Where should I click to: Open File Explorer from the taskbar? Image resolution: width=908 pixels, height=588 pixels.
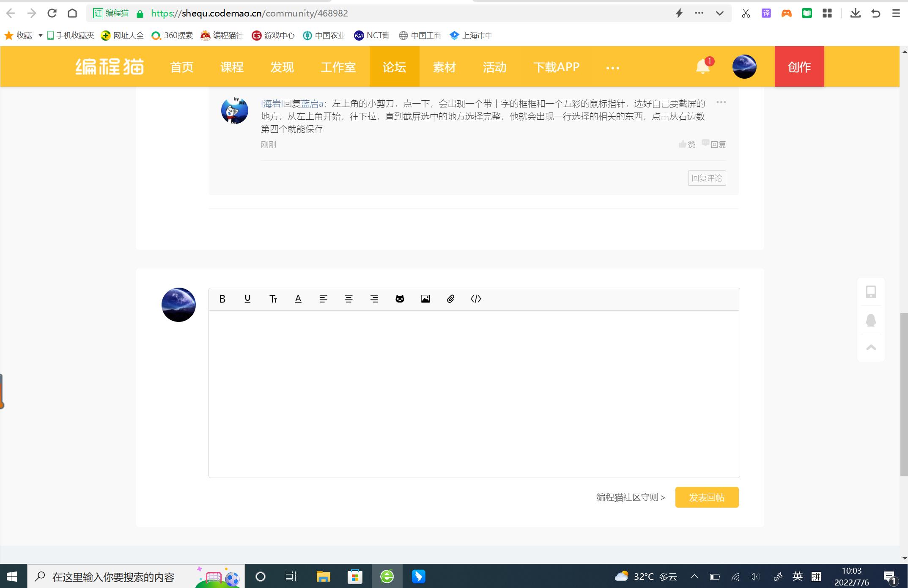[x=324, y=576]
